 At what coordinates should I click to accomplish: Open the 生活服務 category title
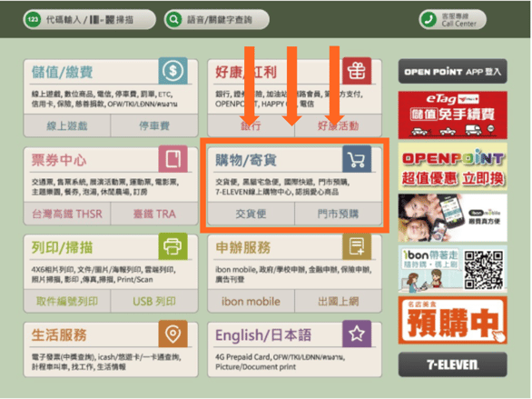point(59,335)
